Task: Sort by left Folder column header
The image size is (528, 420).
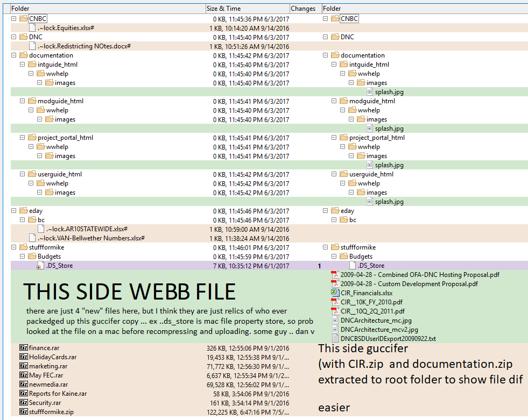Action: pos(108,9)
